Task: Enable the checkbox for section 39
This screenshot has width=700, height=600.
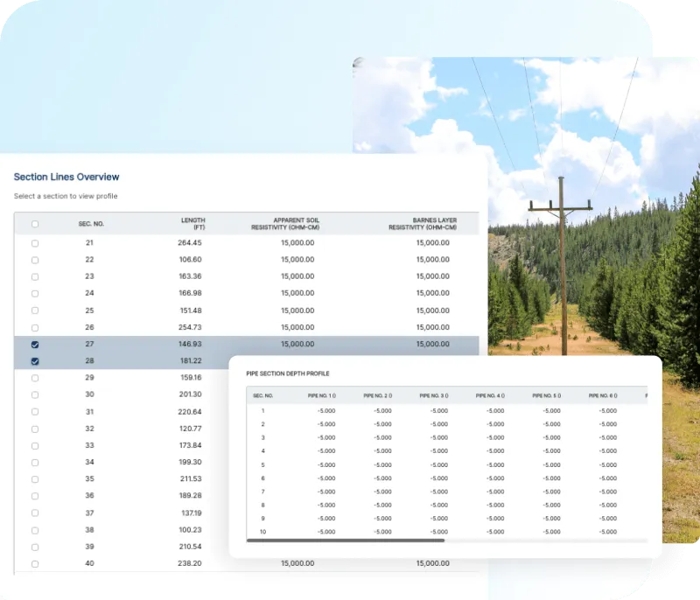Action: (x=35, y=548)
